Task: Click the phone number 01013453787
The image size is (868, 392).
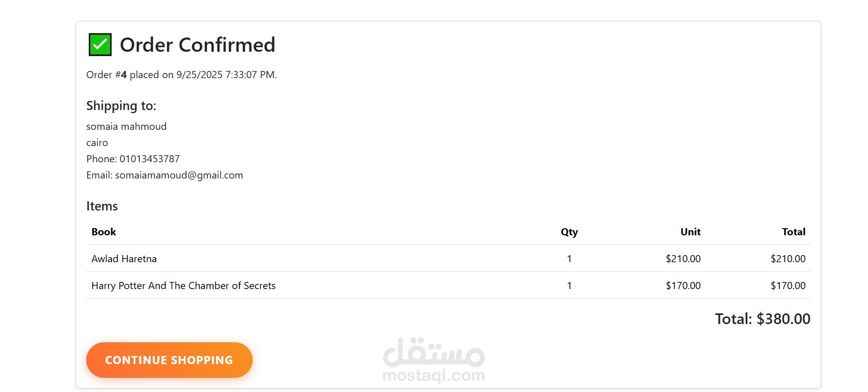Action: (x=150, y=159)
